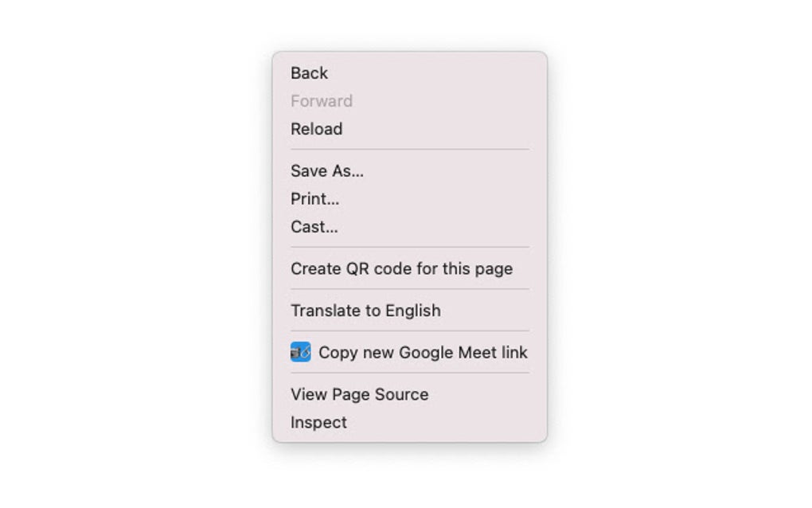Click the Inspect option at the bottom
This screenshot has height=508, width=812.
click(318, 422)
